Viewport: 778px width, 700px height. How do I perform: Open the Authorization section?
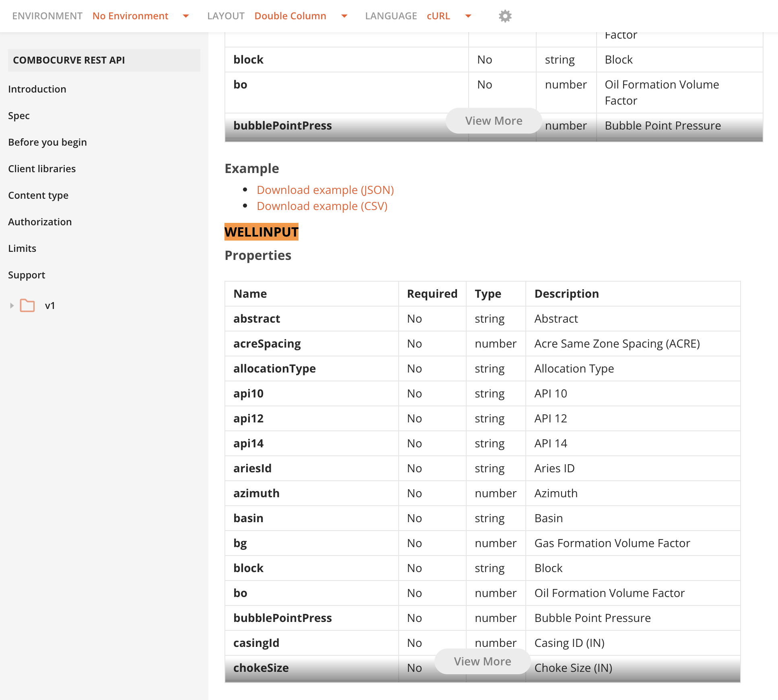point(40,222)
